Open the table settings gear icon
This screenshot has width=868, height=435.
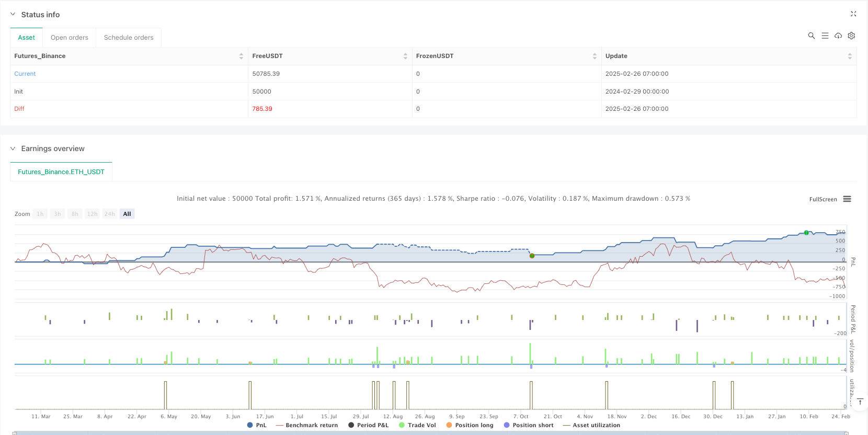(x=851, y=36)
